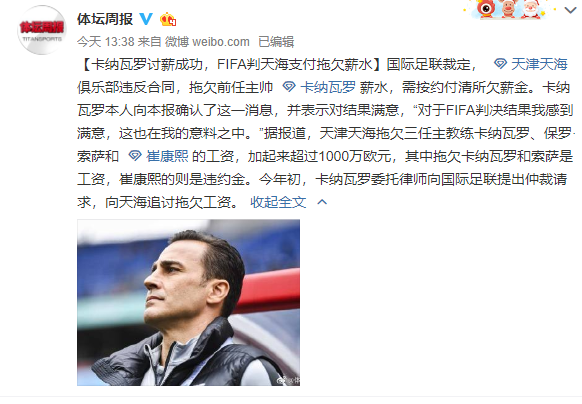Open the 卡纳瓦罗 topic link
The height and width of the screenshot is (404, 582).
(x=328, y=87)
